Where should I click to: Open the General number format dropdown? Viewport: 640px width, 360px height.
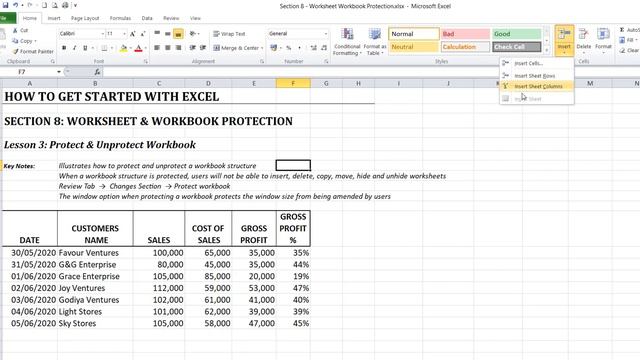326,33
